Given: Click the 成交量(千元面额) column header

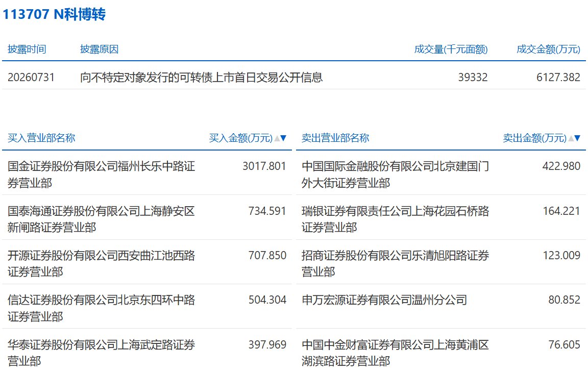Looking at the screenshot, I should [451, 49].
